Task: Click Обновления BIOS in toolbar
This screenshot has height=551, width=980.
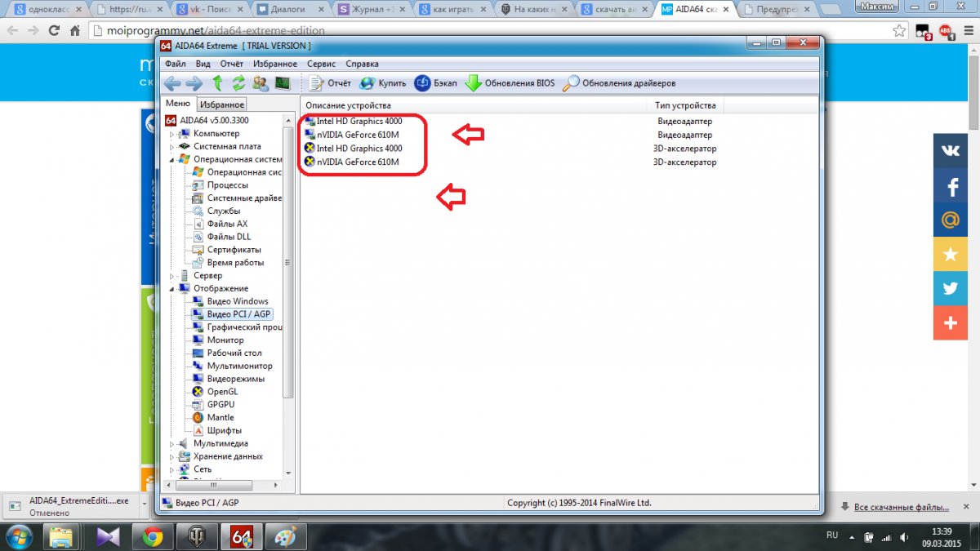Action: click(510, 83)
